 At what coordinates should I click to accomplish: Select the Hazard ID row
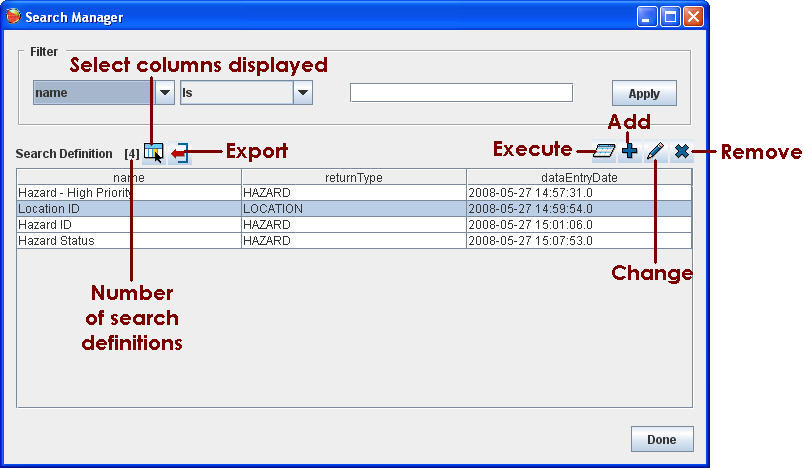pos(129,224)
